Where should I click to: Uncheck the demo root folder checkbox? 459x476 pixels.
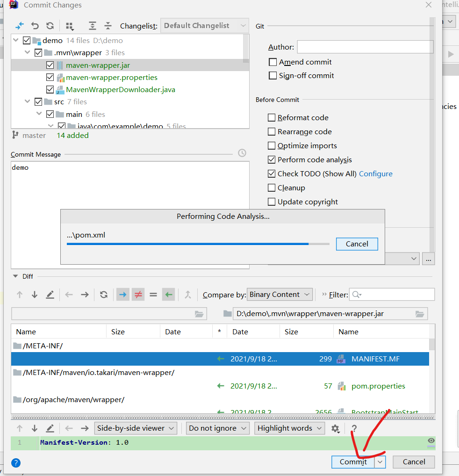pyautogui.click(x=27, y=40)
